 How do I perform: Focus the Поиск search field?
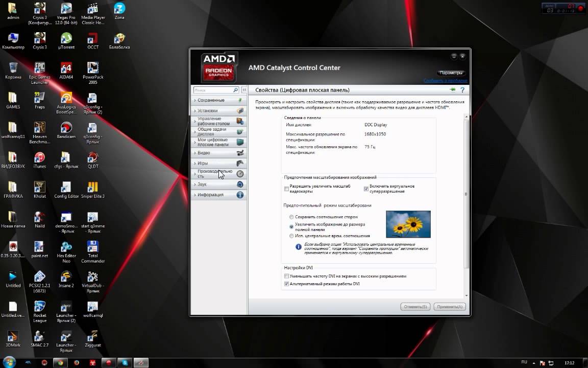[x=213, y=90]
